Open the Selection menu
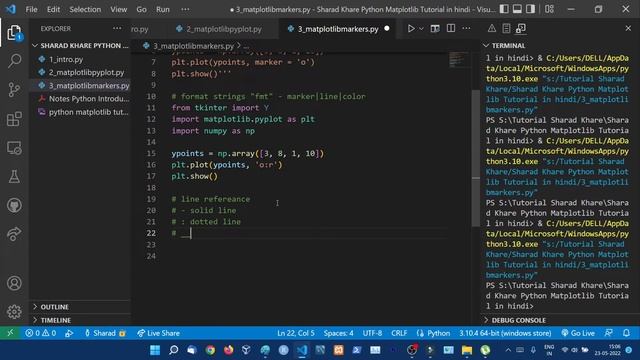The image size is (640, 360). 85,9
